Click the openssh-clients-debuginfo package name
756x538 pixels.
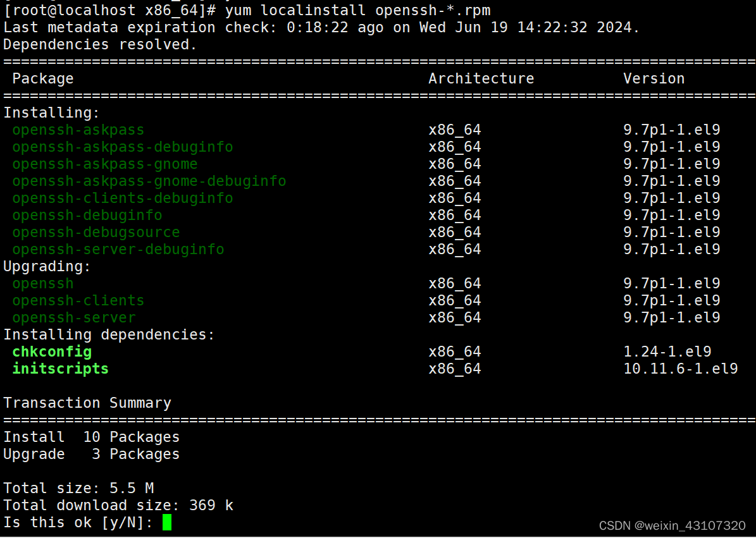[x=123, y=198]
